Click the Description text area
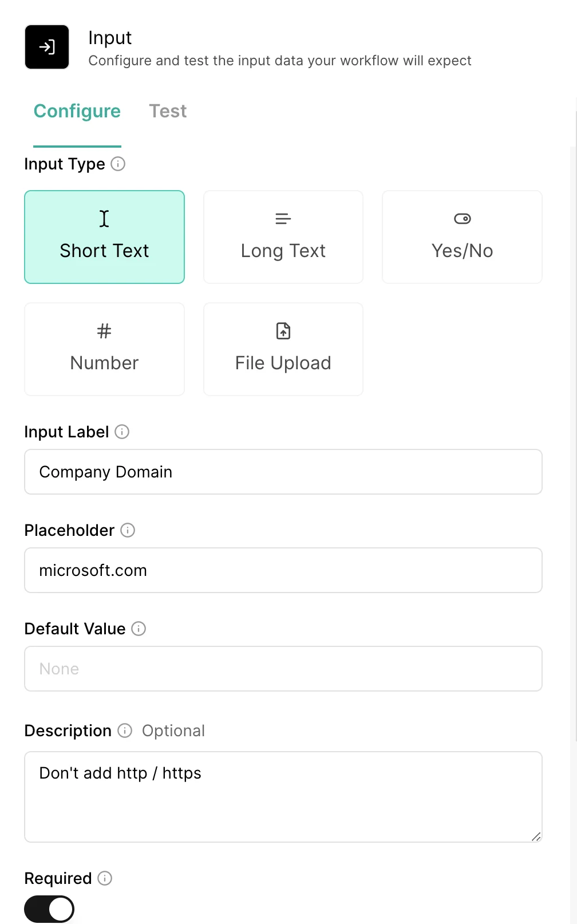 pyautogui.click(x=283, y=797)
